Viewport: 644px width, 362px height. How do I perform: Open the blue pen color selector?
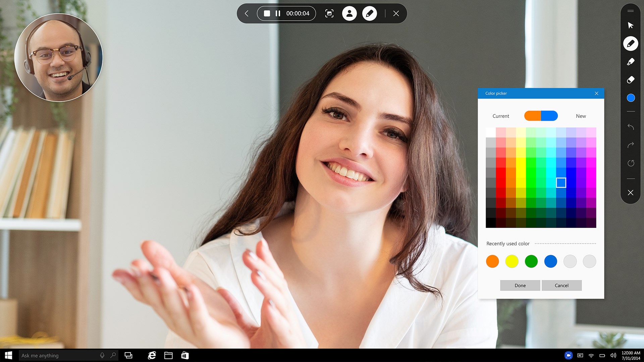click(631, 98)
